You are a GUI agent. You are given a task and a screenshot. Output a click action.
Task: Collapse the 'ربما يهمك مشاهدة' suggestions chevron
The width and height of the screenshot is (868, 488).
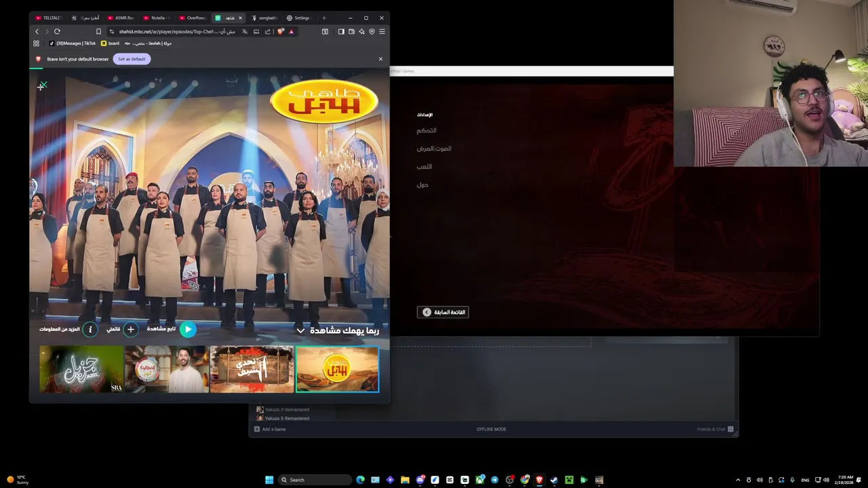[x=300, y=331]
